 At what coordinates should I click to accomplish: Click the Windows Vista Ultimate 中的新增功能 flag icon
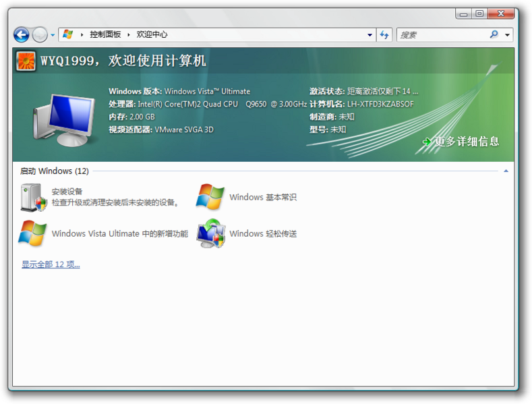click(x=32, y=233)
